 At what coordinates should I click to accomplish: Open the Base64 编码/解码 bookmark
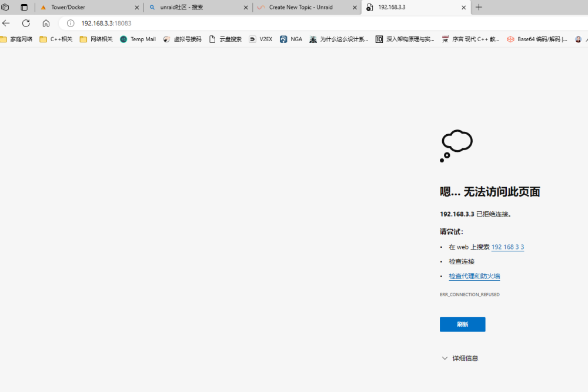(537, 39)
